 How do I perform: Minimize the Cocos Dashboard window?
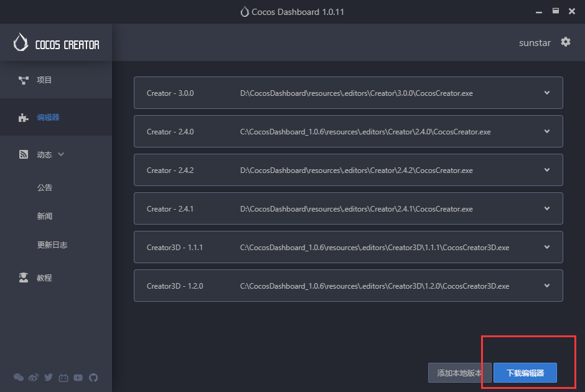pos(539,12)
